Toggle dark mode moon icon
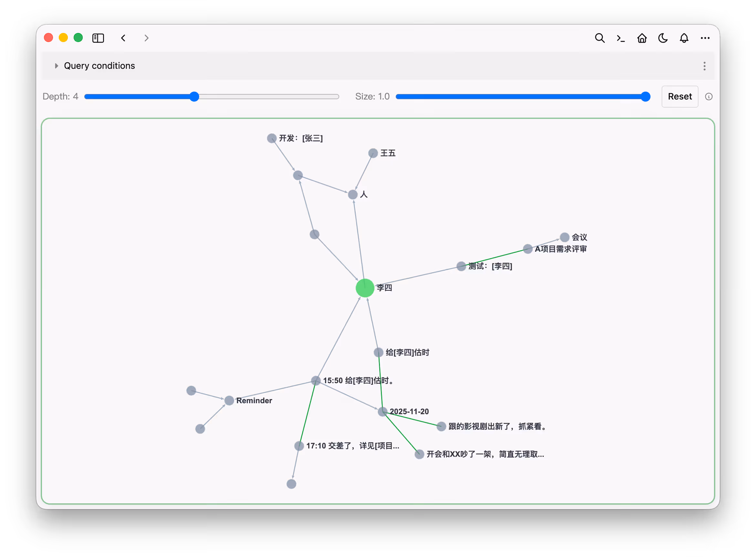 (663, 38)
